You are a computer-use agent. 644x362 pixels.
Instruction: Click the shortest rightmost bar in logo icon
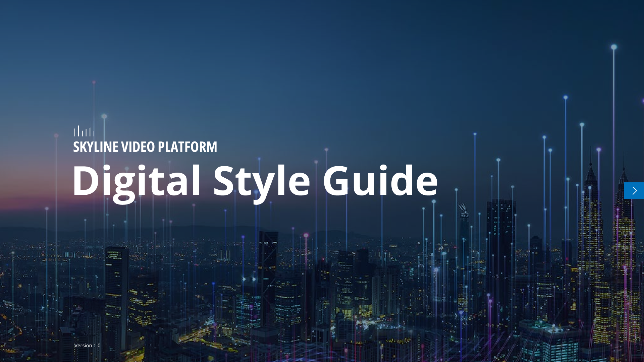(x=94, y=134)
